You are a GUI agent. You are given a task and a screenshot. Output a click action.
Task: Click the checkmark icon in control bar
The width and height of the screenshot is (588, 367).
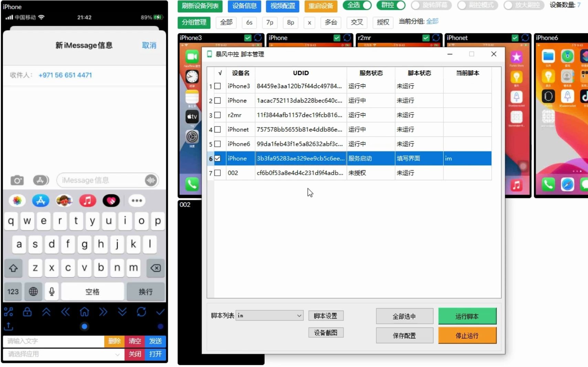click(x=160, y=312)
